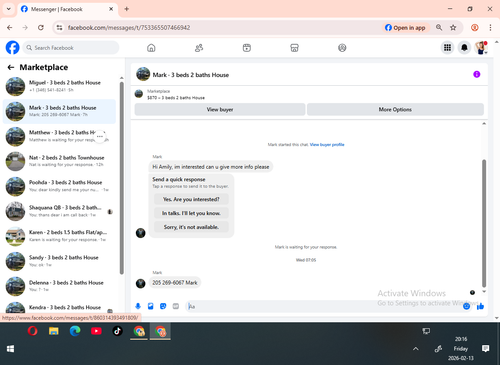Viewport: 500px width, 365px height.
Task: Click the chat messages scrollbar
Action: click(484, 223)
